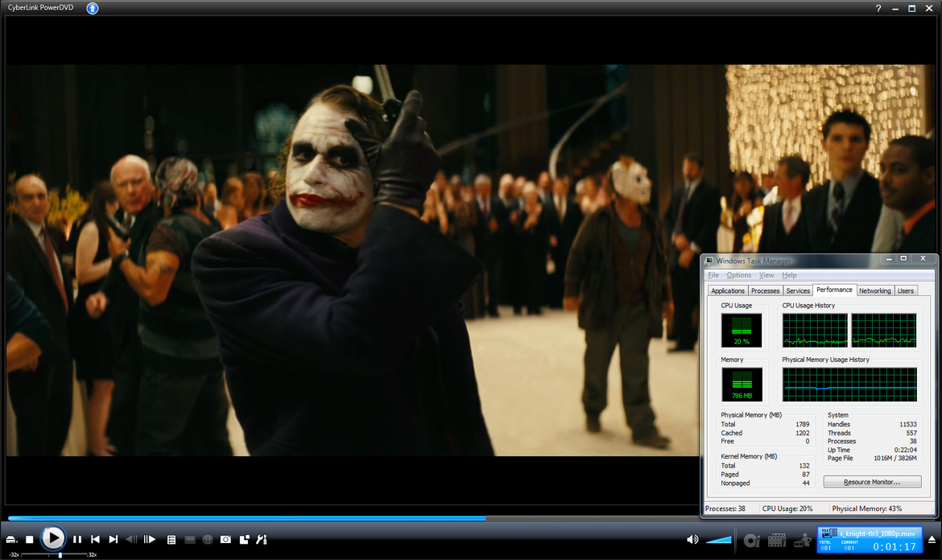
Task: Open PowerDVD help question mark
Action: point(878,8)
